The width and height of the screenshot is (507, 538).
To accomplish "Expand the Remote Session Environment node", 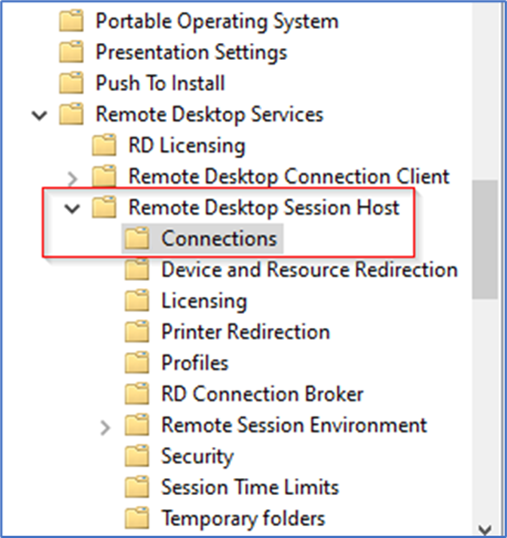I will 105,428.
